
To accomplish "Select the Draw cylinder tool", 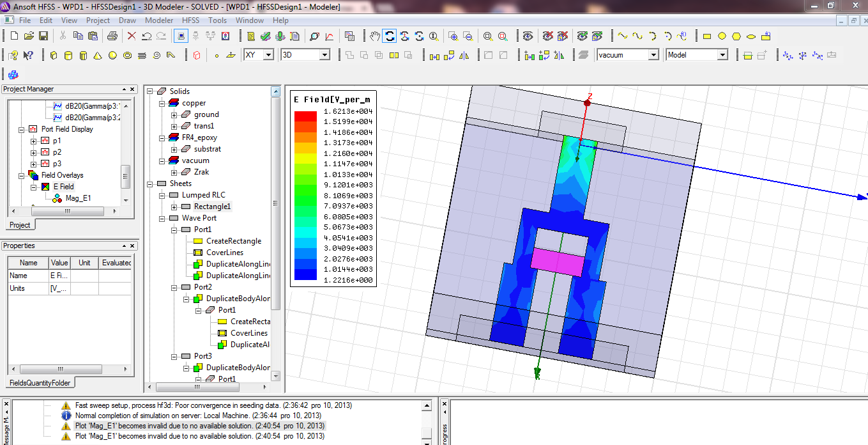I will coord(68,56).
